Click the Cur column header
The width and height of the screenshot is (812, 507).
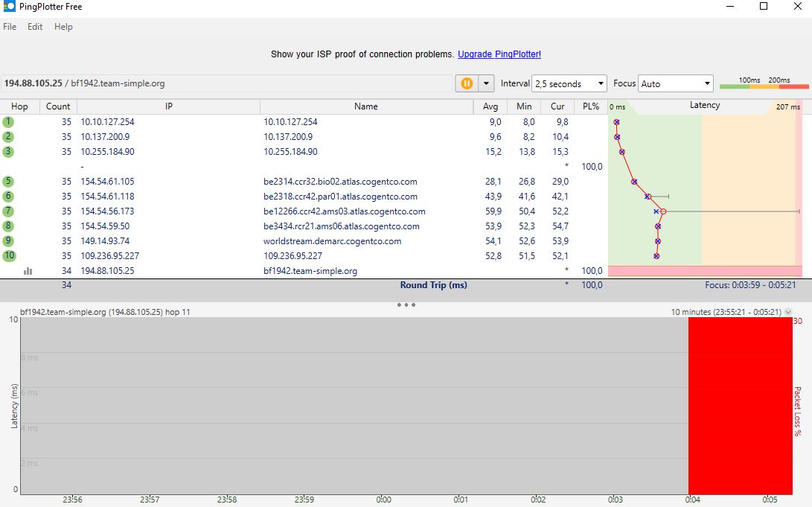(557, 106)
